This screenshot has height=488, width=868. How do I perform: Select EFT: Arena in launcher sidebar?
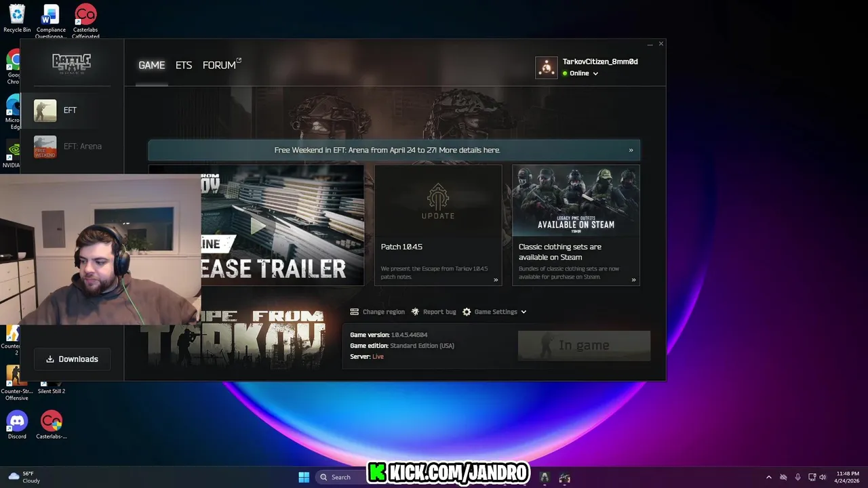pyautogui.click(x=72, y=146)
